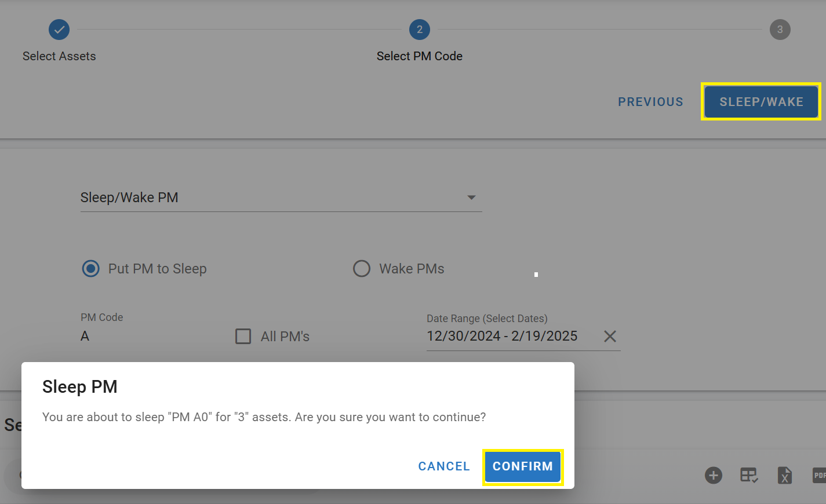The height and width of the screenshot is (504, 826).
Task: Click the step 2 circle icon
Action: tap(420, 30)
